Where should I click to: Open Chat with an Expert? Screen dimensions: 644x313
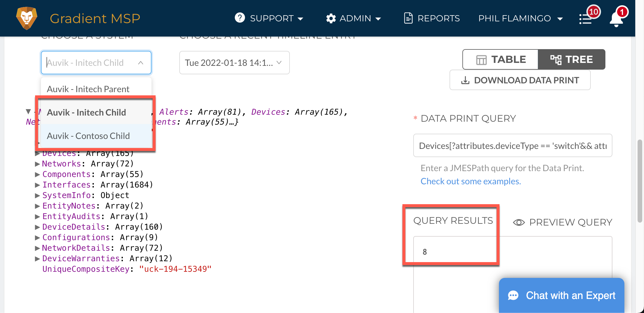pyautogui.click(x=562, y=295)
